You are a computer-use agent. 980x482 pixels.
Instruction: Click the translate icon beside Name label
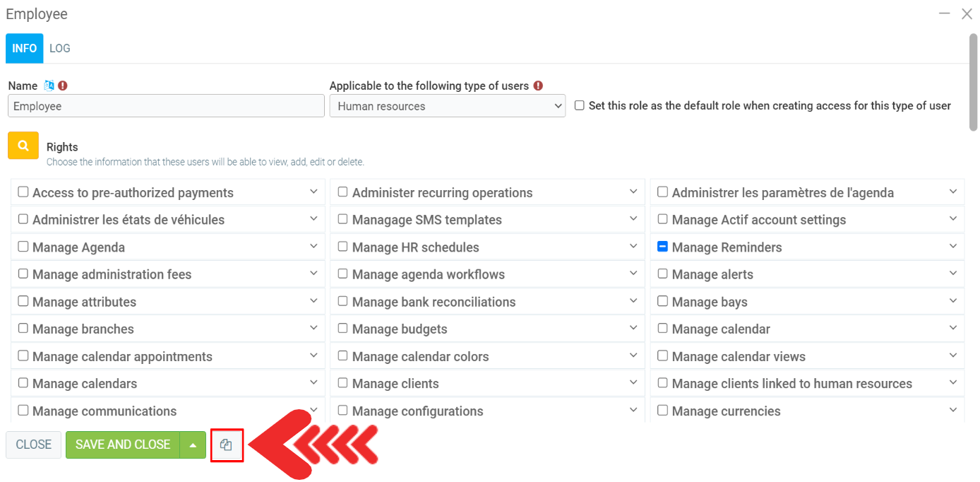point(49,86)
